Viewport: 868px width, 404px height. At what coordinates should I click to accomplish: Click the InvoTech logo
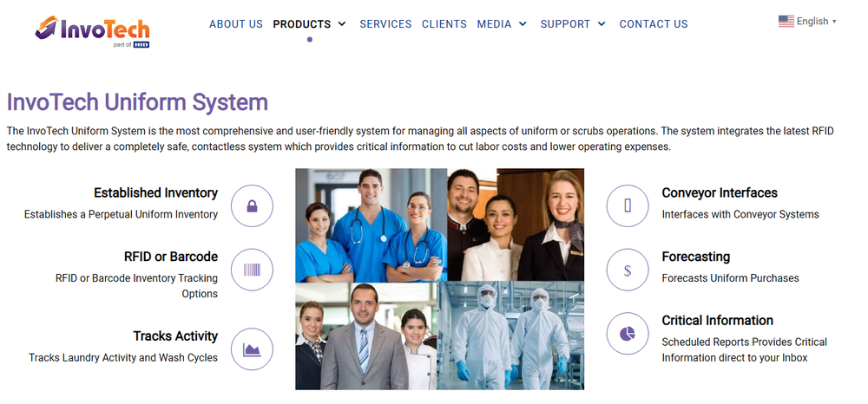point(93,31)
